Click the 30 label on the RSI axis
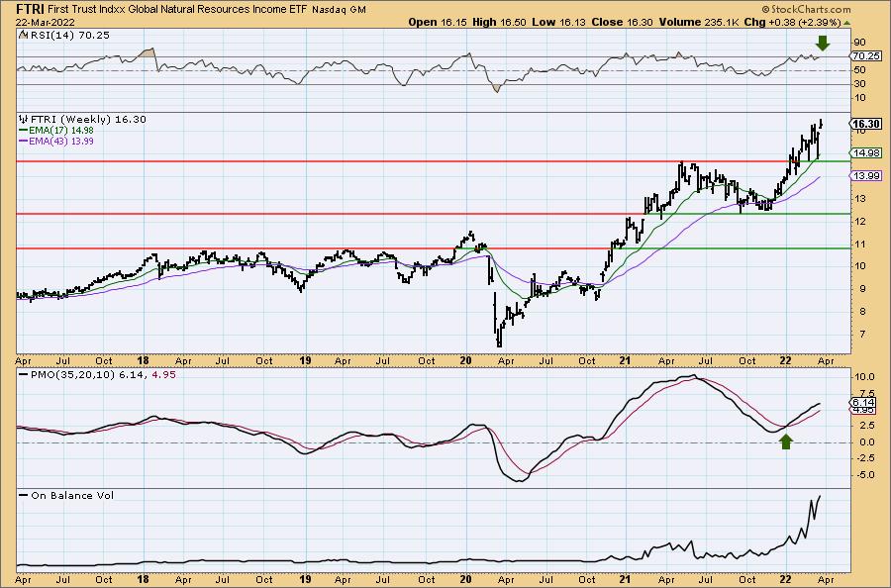 tap(859, 84)
